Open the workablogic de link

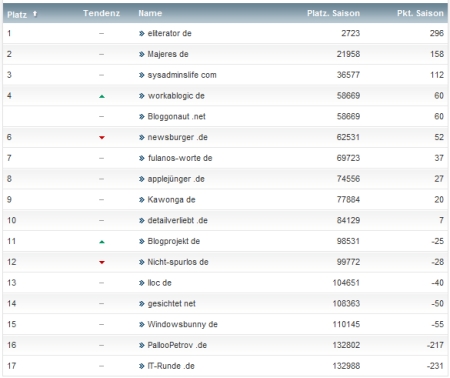(176, 96)
